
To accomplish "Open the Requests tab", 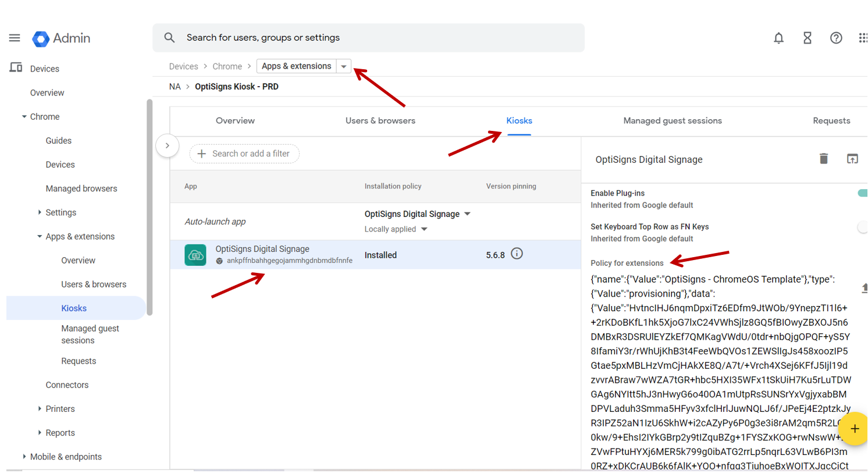I will tap(831, 121).
